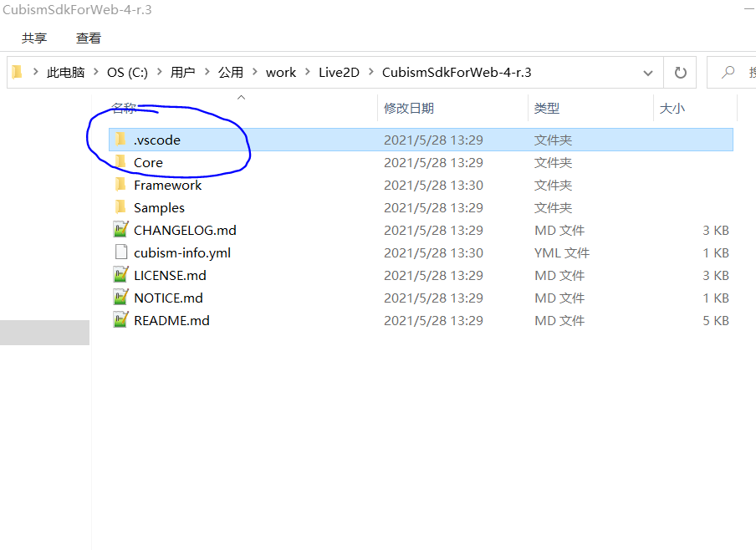This screenshot has width=756, height=550.
Task: Select the .vscode folder name
Action: pyautogui.click(x=157, y=140)
